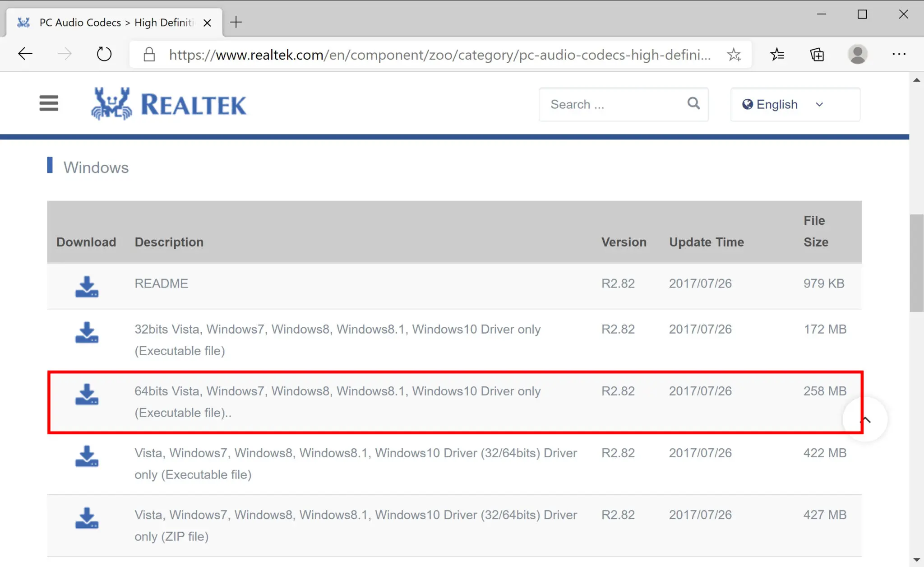Select the PC Audio Codecs browser tab

click(x=108, y=22)
